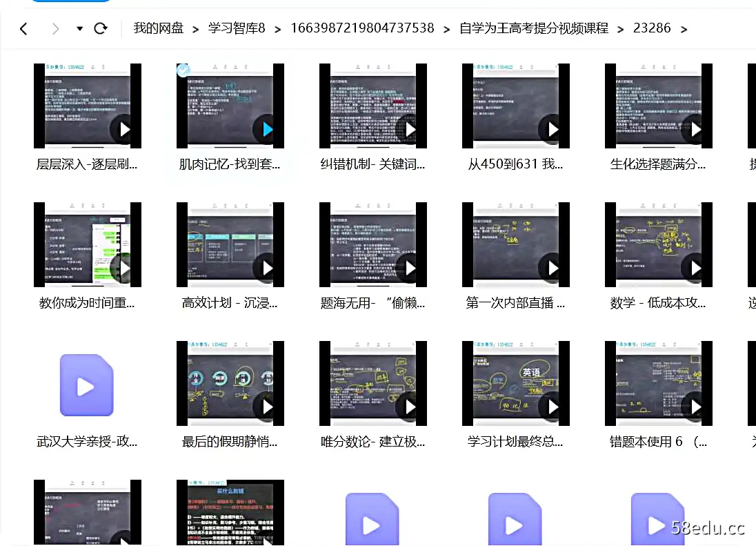Viewport: 756px width, 546px height.
Task: Refresh the current folder listing
Action: (100, 28)
